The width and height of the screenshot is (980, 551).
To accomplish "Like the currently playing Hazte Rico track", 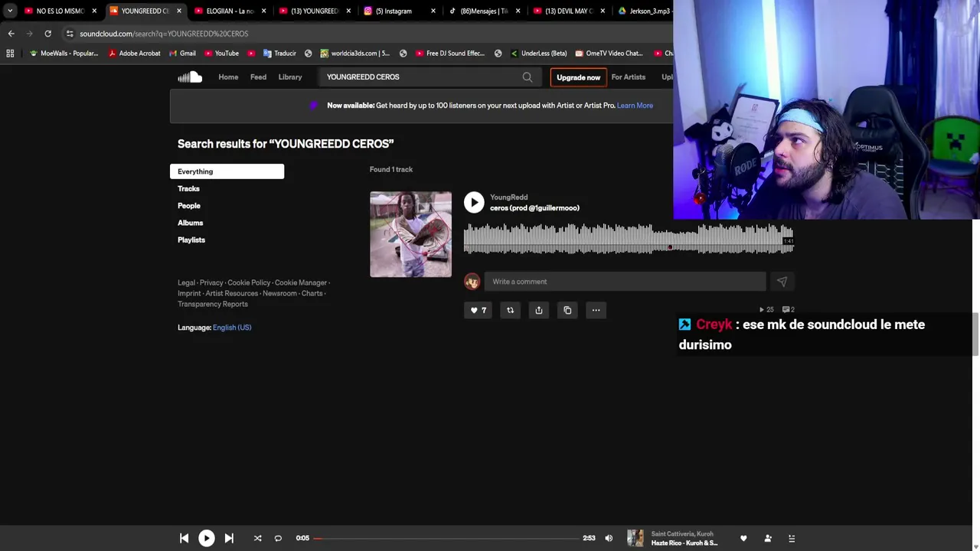I will 743,538.
